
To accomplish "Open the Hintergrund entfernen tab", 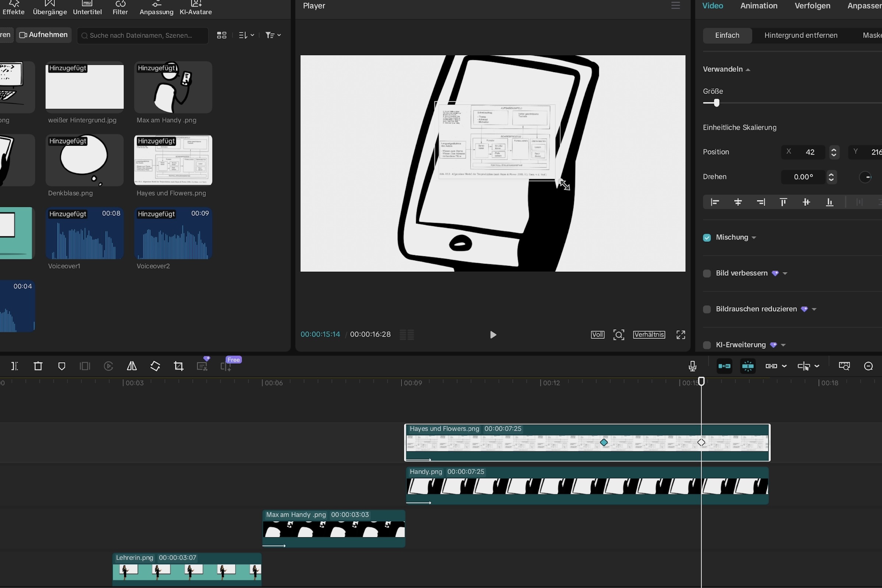I will coord(801,35).
